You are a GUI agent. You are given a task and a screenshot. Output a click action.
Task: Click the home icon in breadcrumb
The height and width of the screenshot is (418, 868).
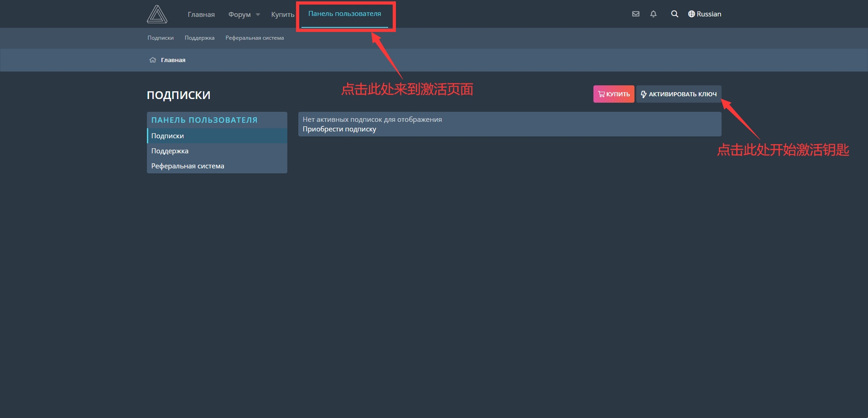153,60
